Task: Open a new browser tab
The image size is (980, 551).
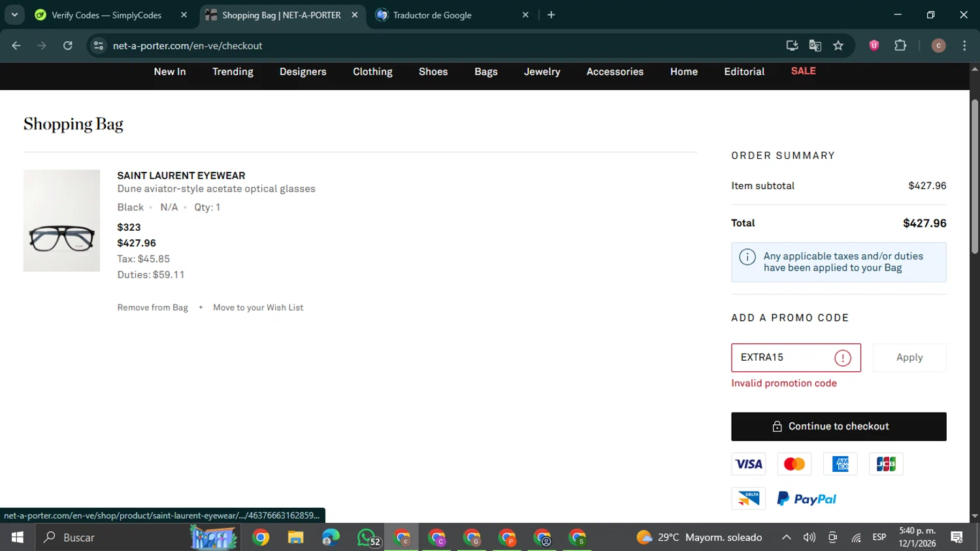Action: click(551, 15)
